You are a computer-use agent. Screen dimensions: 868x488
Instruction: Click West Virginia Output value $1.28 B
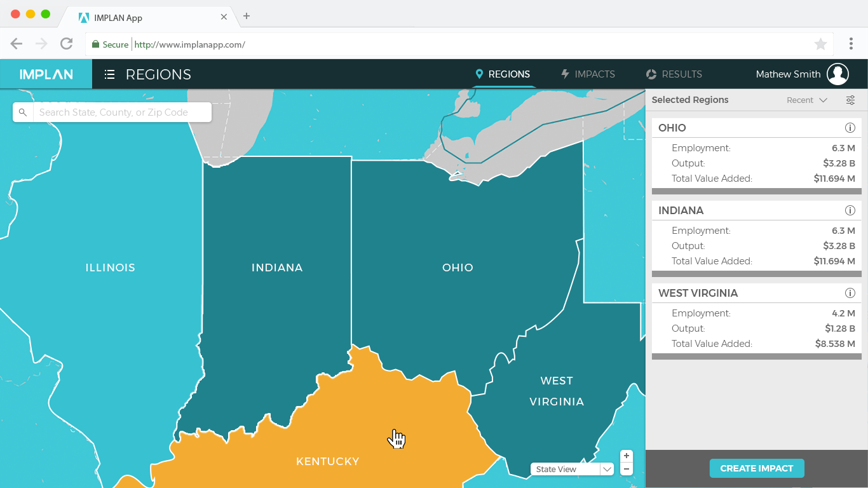[x=840, y=329]
